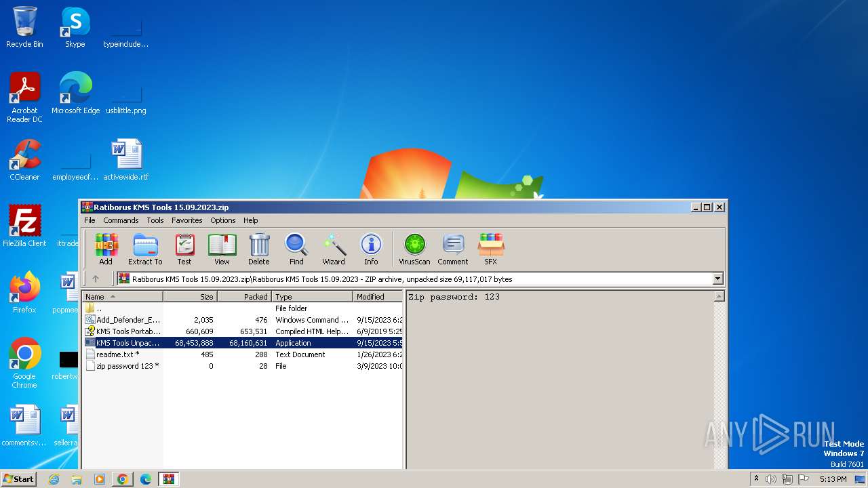Image resolution: width=868 pixels, height=488 pixels.
Task: Select FileZilla Client desktop icon
Action: [x=24, y=226]
